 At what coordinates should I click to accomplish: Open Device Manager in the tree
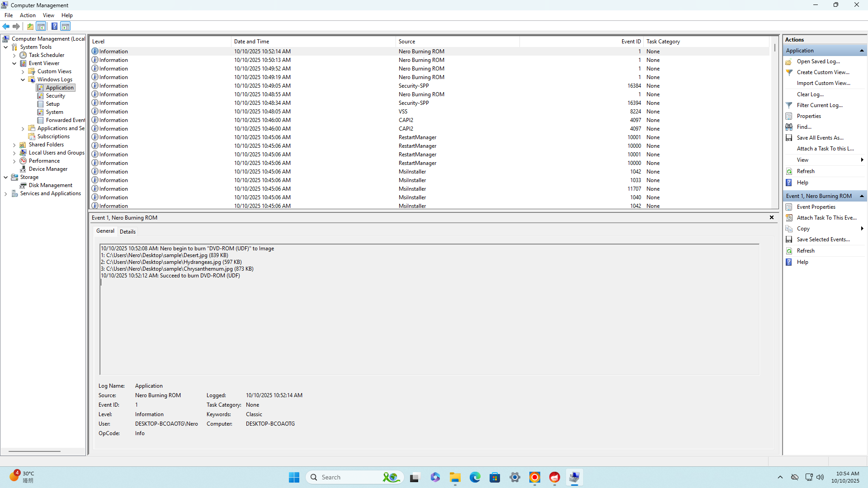pyautogui.click(x=48, y=169)
